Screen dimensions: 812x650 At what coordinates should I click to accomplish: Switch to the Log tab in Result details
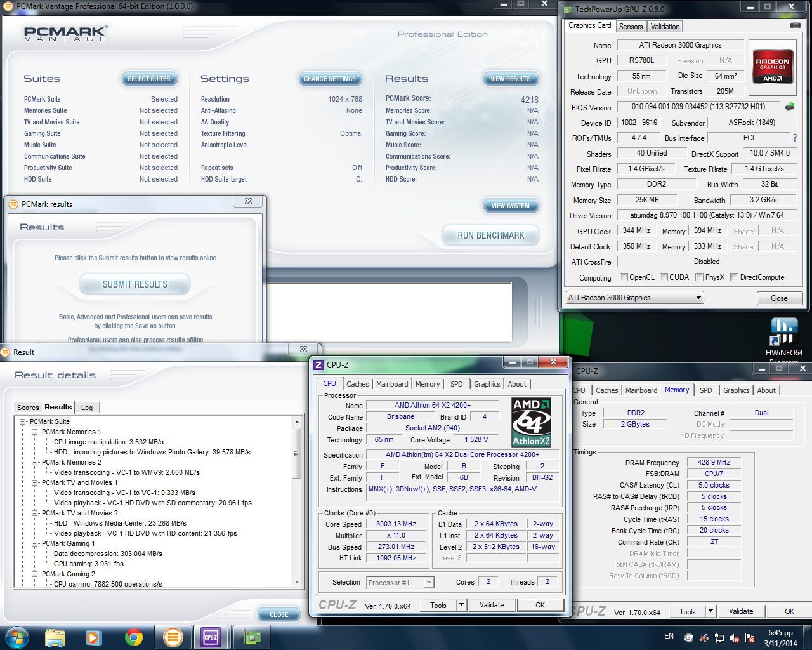(x=87, y=408)
